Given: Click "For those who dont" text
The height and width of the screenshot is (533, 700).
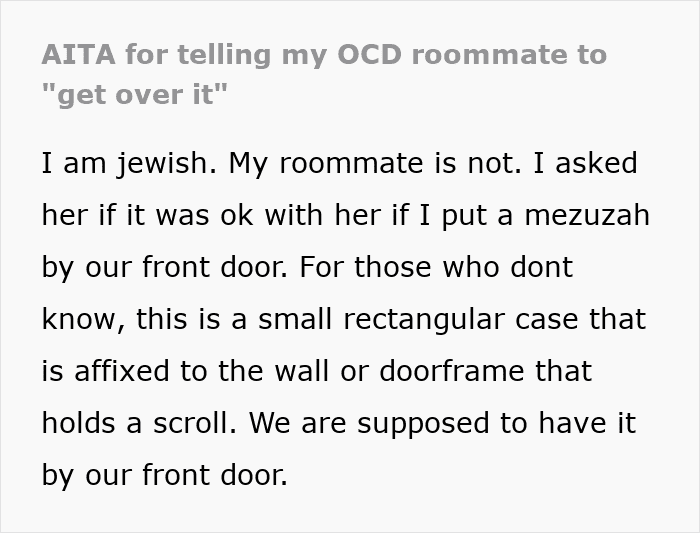Looking at the screenshot, I should pyautogui.click(x=436, y=267).
